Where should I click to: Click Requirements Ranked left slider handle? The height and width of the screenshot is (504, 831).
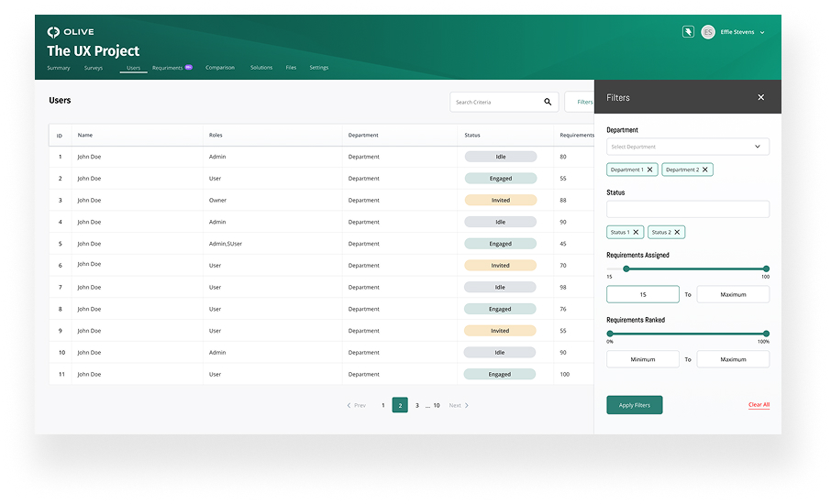(610, 334)
